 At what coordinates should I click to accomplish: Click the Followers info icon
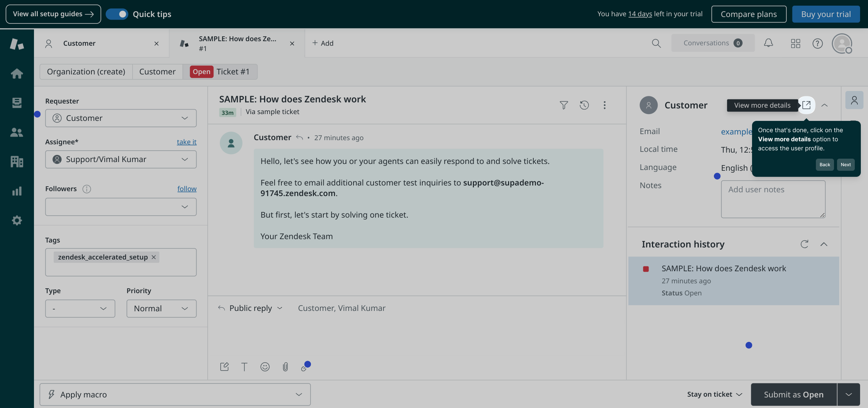86,189
